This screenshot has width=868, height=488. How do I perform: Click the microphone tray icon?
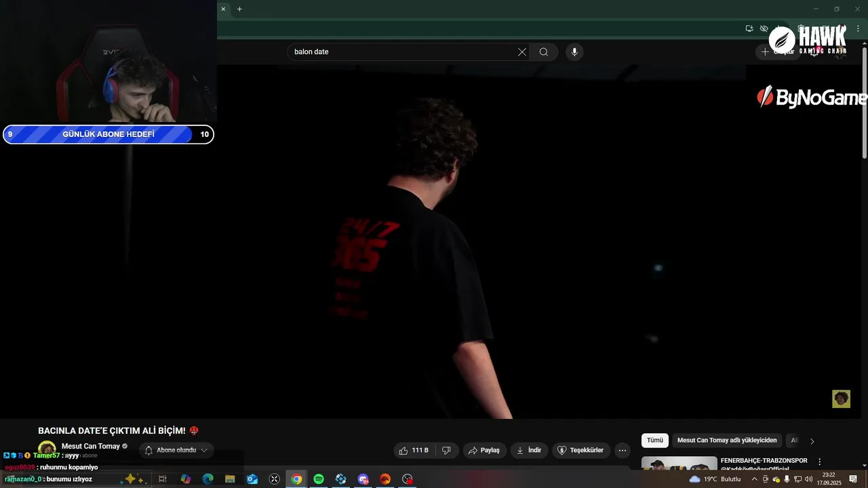787,479
